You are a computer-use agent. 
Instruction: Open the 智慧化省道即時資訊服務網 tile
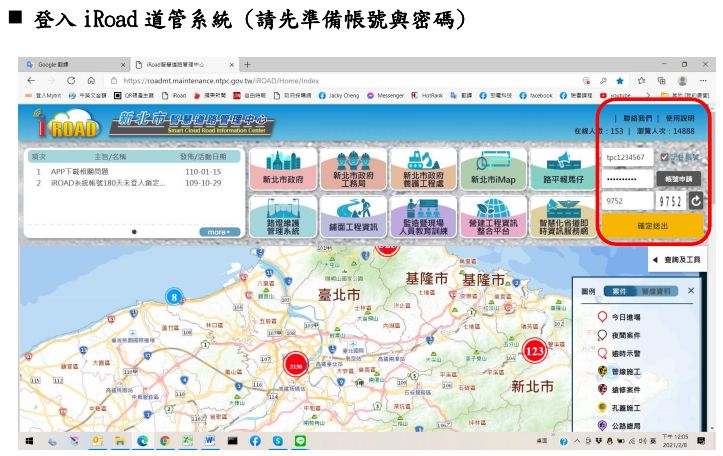tap(563, 217)
